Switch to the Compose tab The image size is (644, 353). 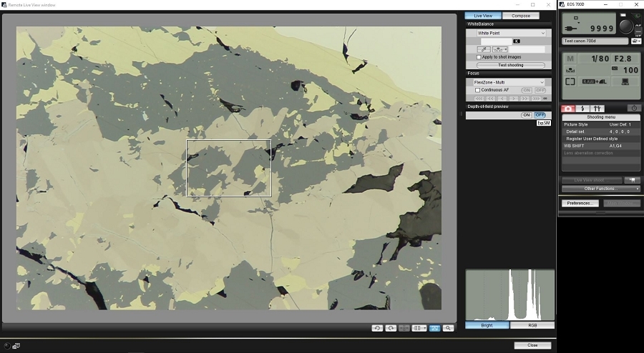[520, 16]
